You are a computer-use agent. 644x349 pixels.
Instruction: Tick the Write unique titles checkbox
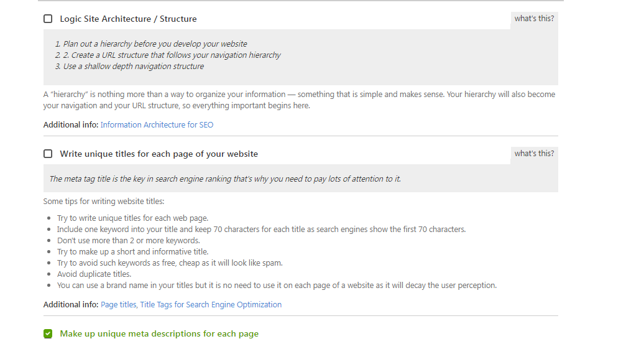pyautogui.click(x=48, y=154)
